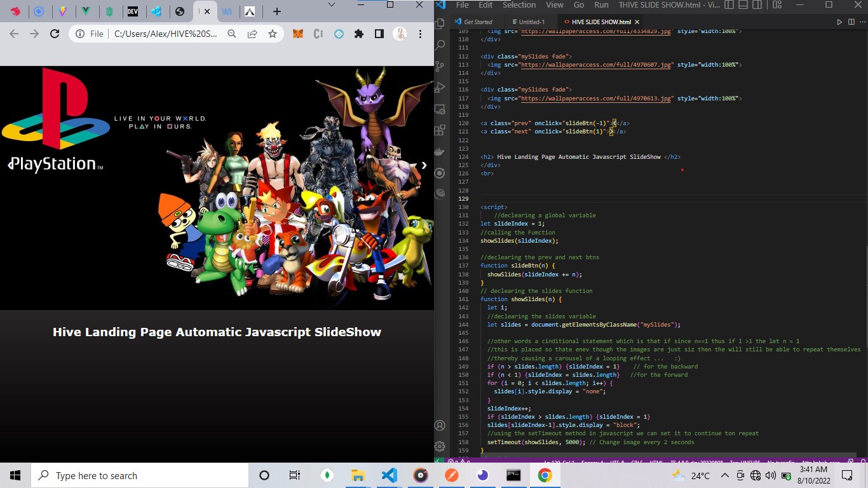The image size is (868, 488).
Task: Open Windows Start menu
Action: pos(15,475)
